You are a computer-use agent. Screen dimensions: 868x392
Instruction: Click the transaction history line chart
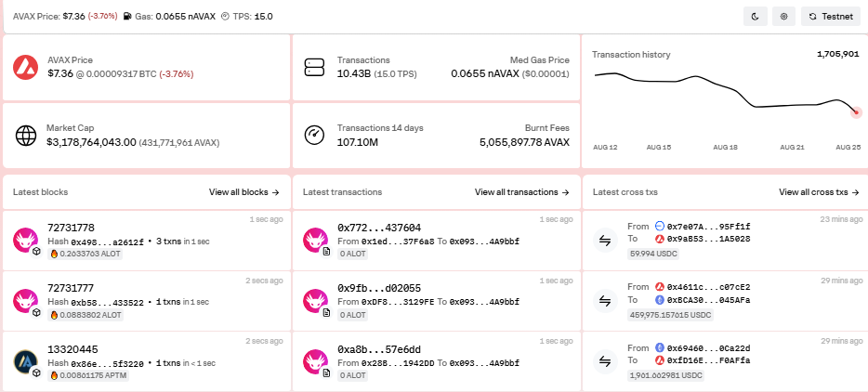point(726,91)
